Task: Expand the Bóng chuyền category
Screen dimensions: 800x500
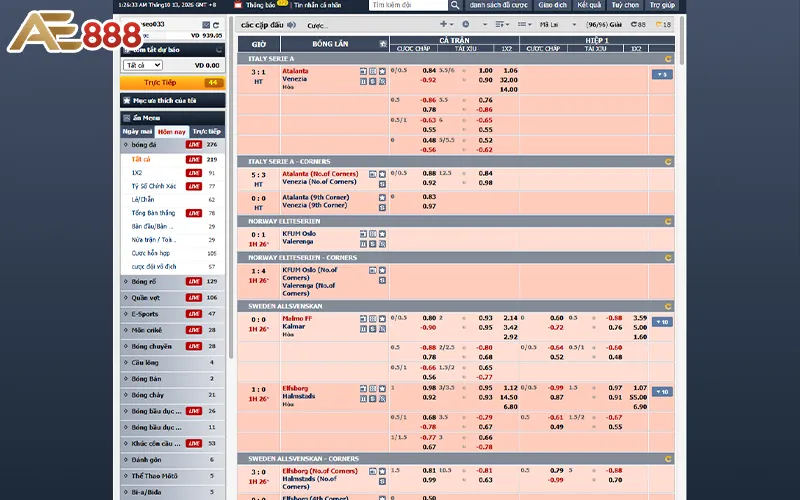Action: tap(172, 346)
